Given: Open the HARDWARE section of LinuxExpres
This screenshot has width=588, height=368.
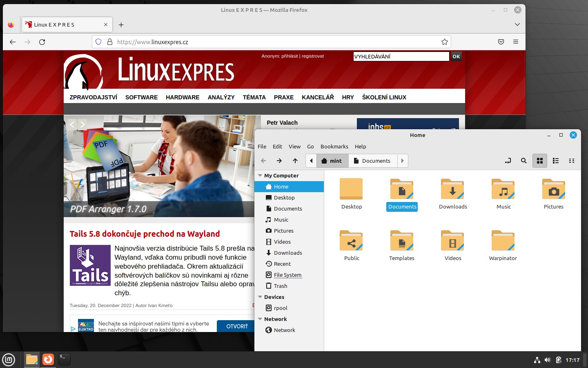Looking at the screenshot, I should pos(183,97).
